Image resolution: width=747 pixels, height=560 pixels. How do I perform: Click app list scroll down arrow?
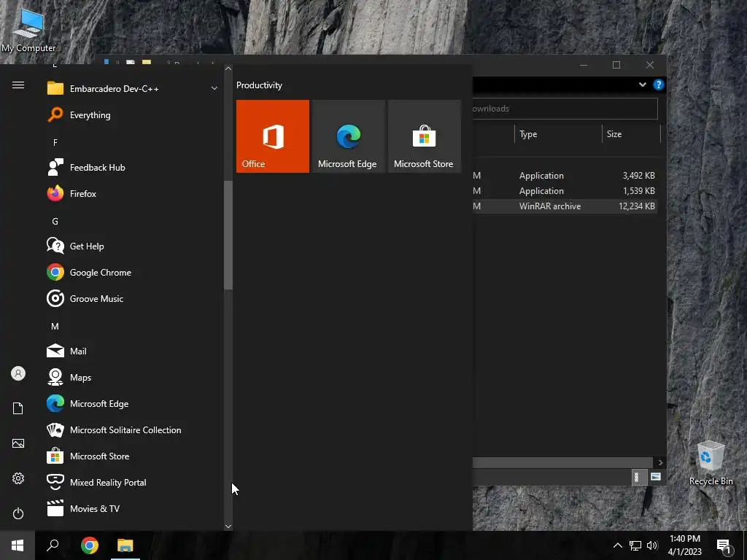(x=228, y=526)
